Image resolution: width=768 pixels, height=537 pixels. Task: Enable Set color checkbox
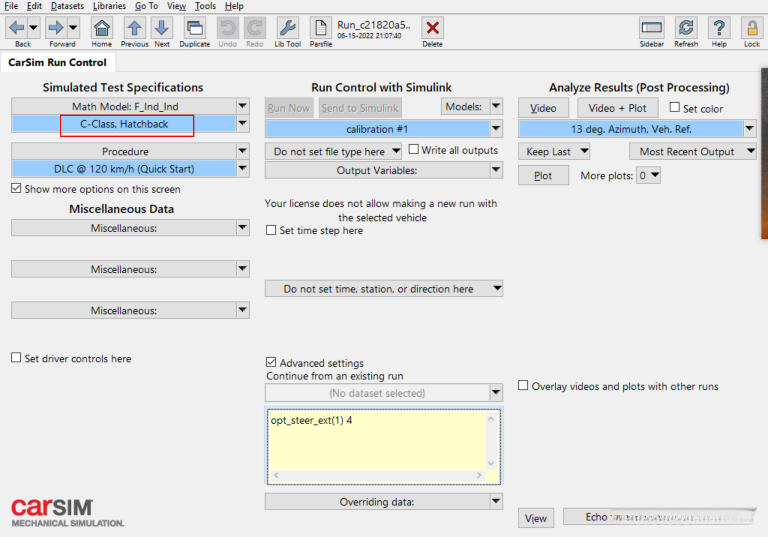point(675,107)
